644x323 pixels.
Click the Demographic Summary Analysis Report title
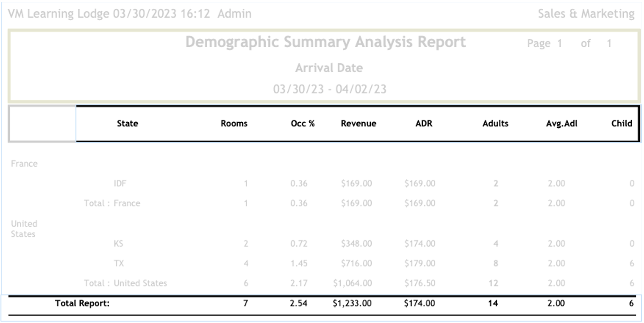(x=326, y=42)
